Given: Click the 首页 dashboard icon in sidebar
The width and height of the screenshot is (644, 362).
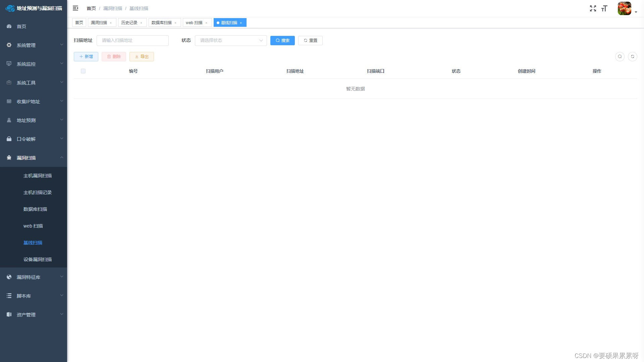Looking at the screenshot, I should click(x=9, y=26).
